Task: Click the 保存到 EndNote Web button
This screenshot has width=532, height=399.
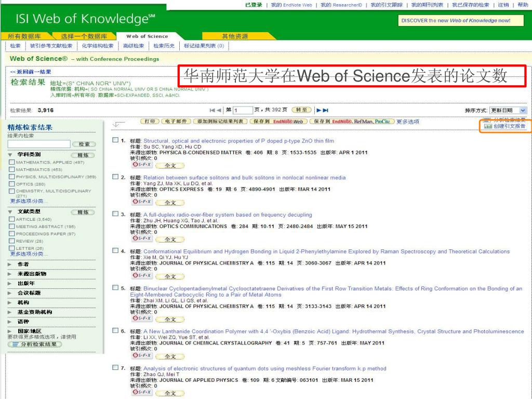Action: (x=278, y=122)
